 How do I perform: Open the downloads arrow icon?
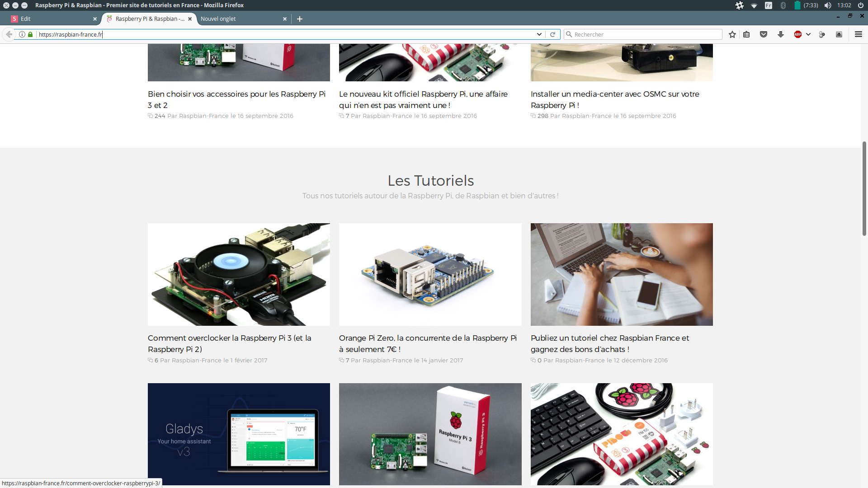point(781,34)
